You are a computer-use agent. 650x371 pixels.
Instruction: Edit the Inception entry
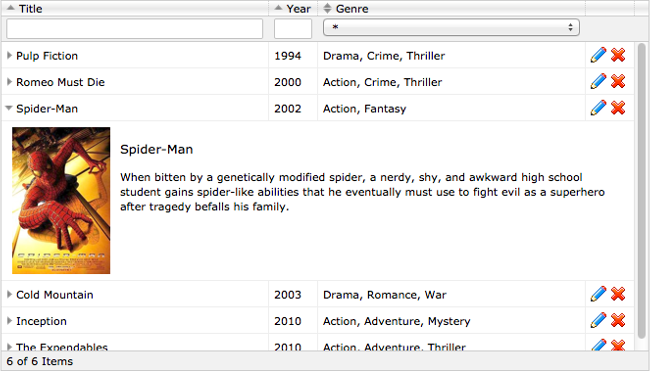pos(598,321)
